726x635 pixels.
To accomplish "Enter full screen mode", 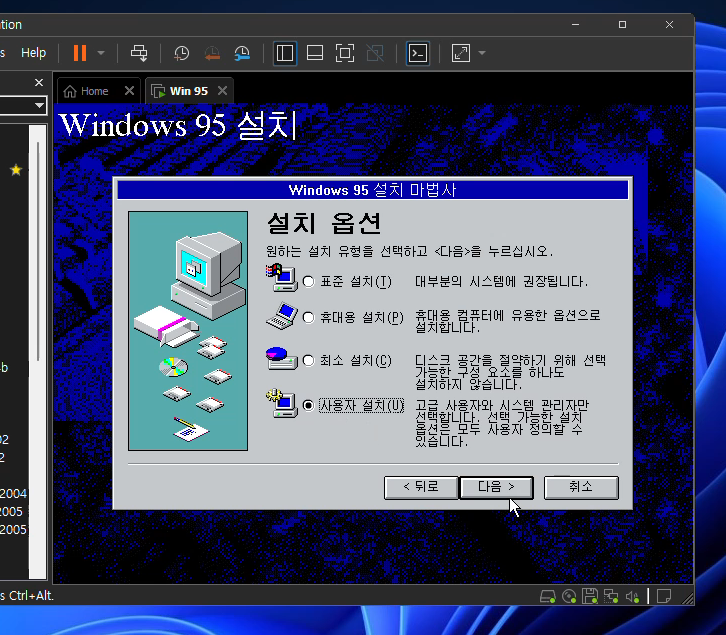I will click(345, 53).
